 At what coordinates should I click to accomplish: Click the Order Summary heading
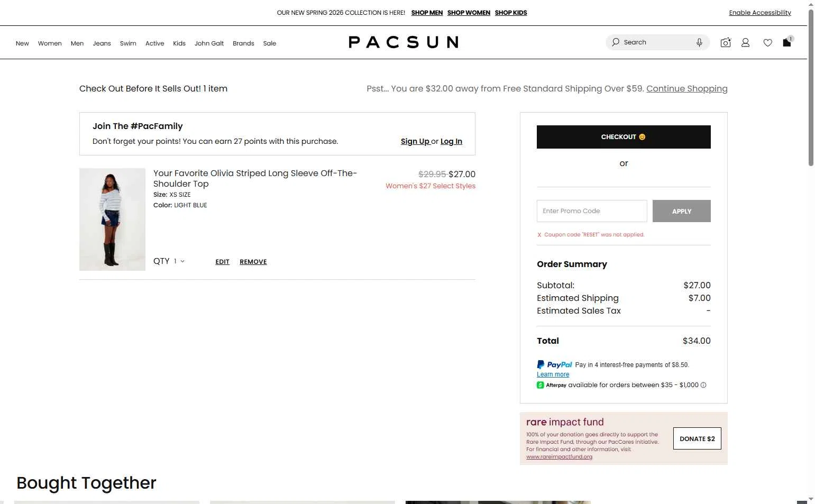572,264
